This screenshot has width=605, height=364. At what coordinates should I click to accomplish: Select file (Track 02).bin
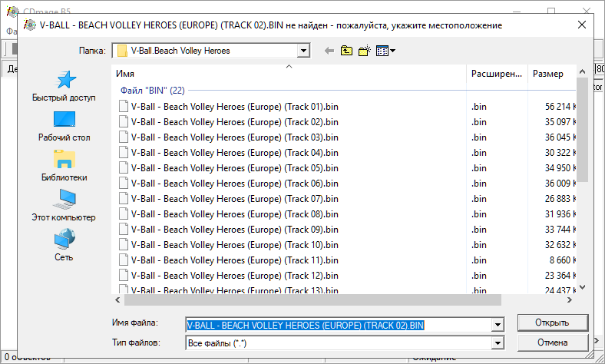tap(235, 122)
